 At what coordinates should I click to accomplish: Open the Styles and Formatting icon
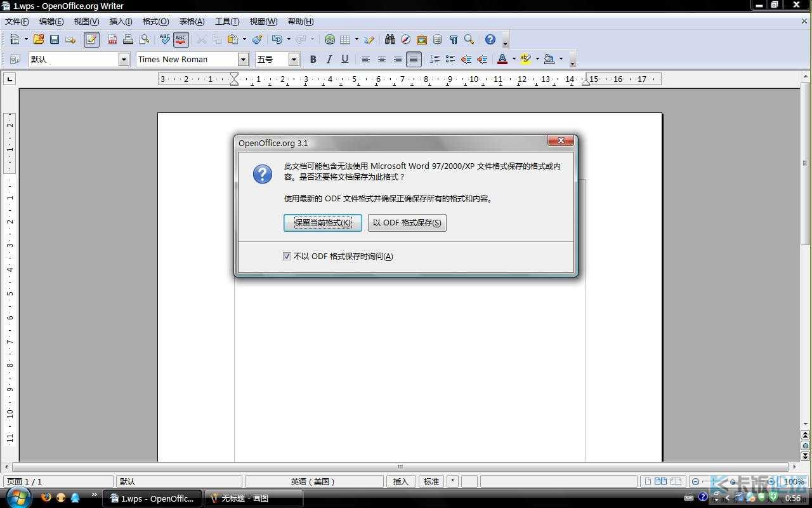15,59
